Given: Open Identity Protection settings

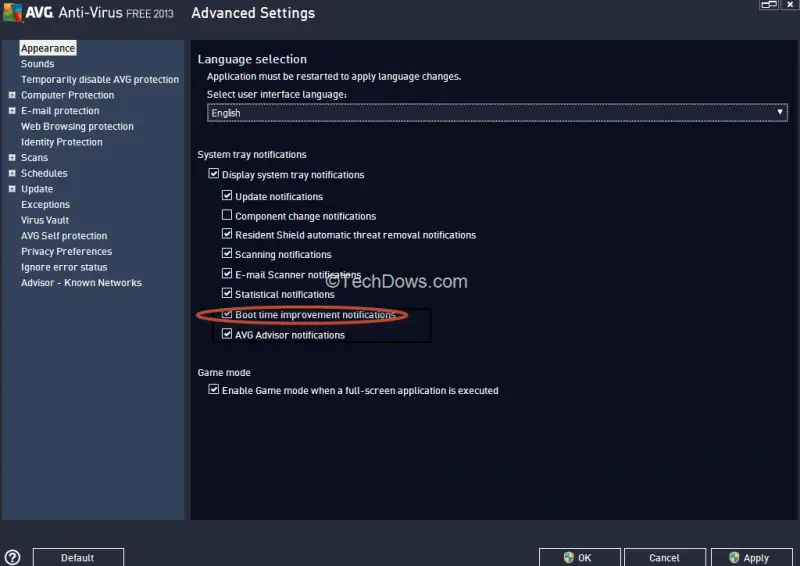Looking at the screenshot, I should (x=61, y=142).
